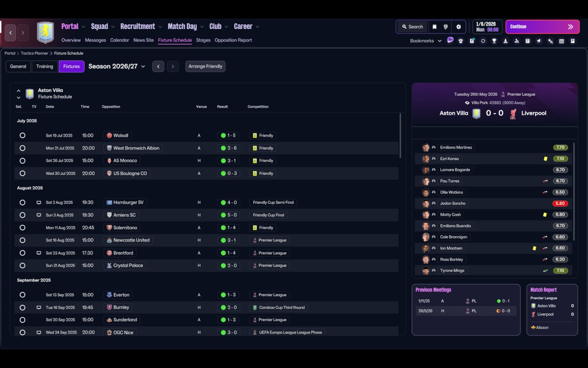Open the notifications speech bubble with 9+ badge

click(450, 40)
